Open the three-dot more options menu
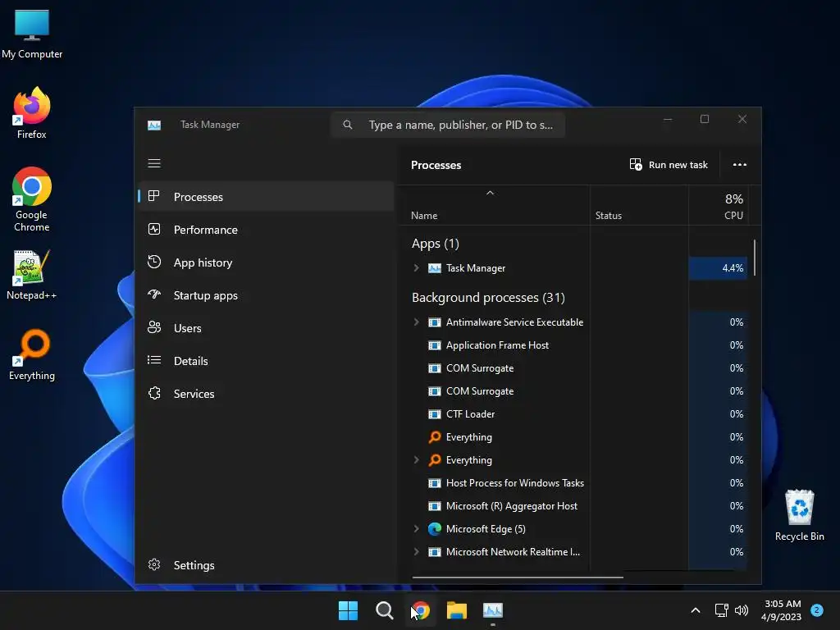 tap(740, 164)
